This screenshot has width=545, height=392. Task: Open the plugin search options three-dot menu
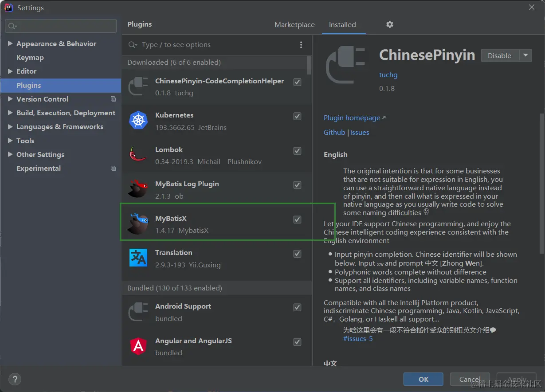click(301, 45)
